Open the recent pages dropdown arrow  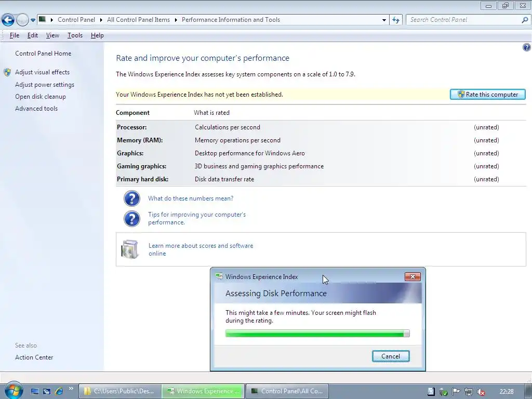coord(33,20)
